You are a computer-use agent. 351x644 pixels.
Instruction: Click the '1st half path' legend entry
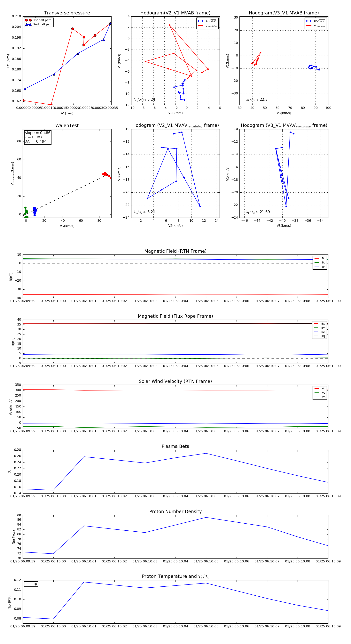click(x=38, y=20)
